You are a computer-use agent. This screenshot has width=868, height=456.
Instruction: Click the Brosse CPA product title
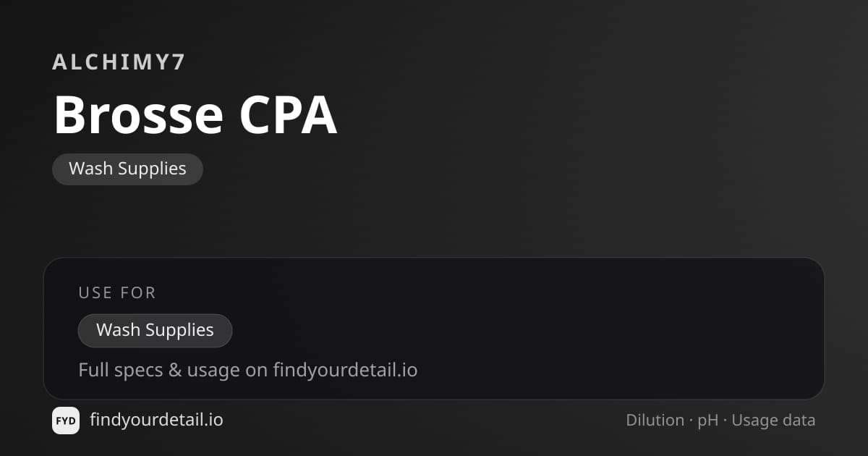click(195, 115)
